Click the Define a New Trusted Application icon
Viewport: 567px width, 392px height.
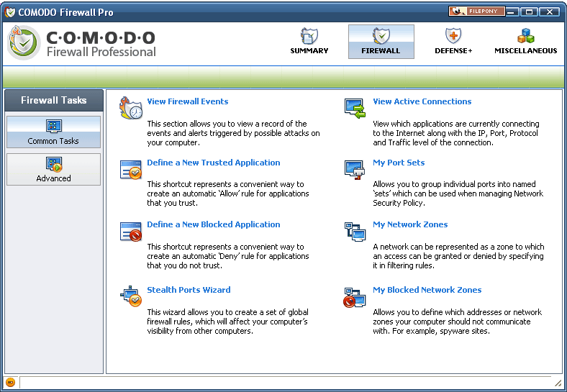tap(131, 170)
